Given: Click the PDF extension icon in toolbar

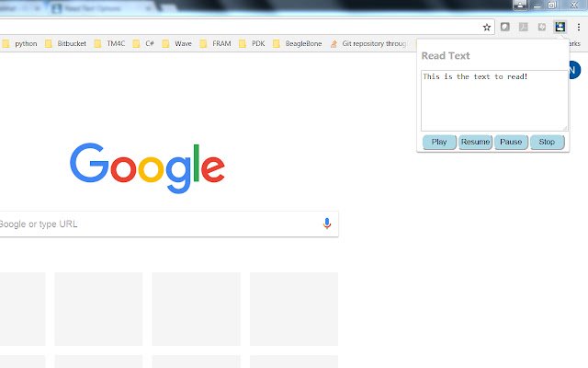Looking at the screenshot, I should coord(523,27).
